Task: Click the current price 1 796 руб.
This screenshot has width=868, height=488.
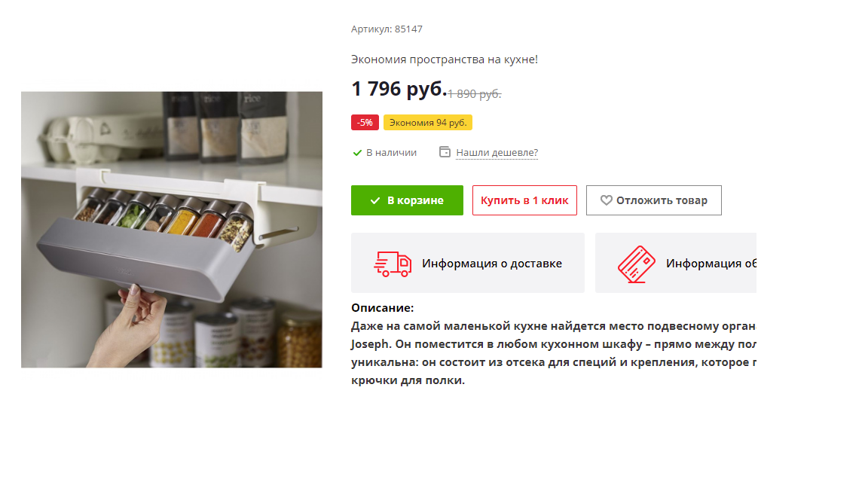Action: click(x=399, y=89)
